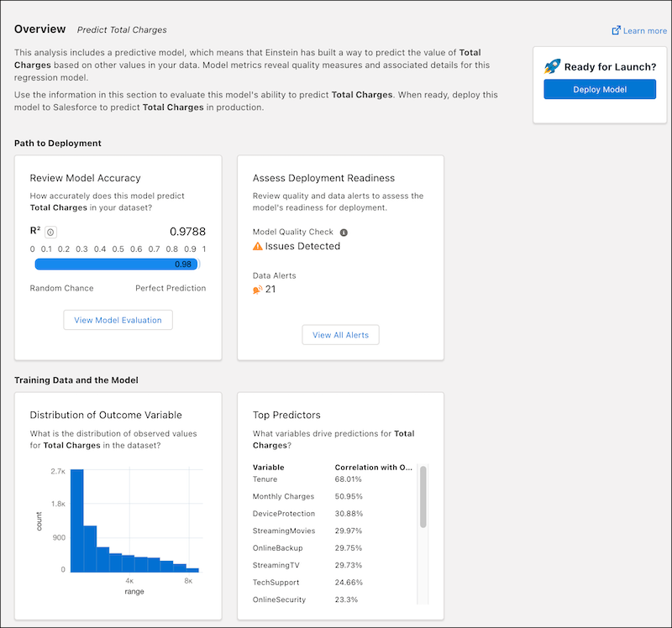Viewport: 672px width, 628px height.
Task: Click the Assess Deployment Readiness heading
Action: coord(323,178)
